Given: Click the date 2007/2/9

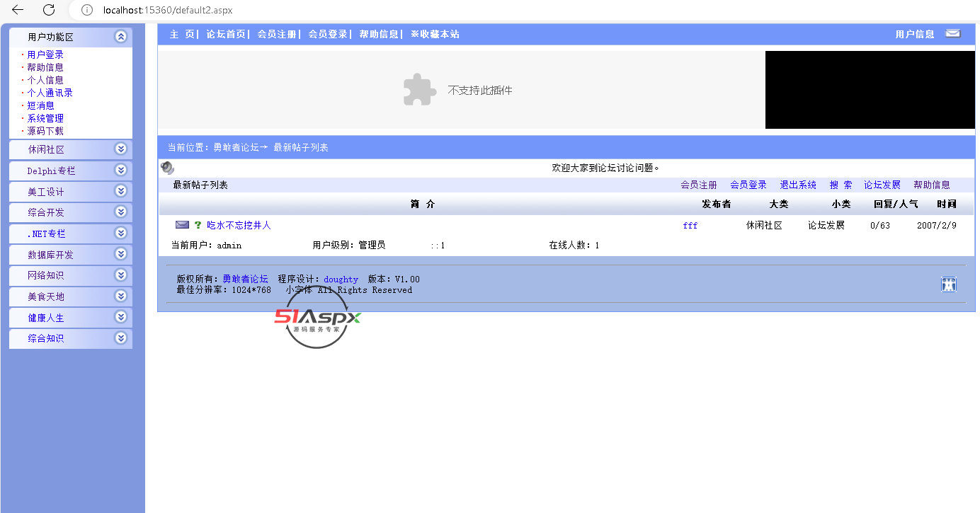Looking at the screenshot, I should coord(937,226).
